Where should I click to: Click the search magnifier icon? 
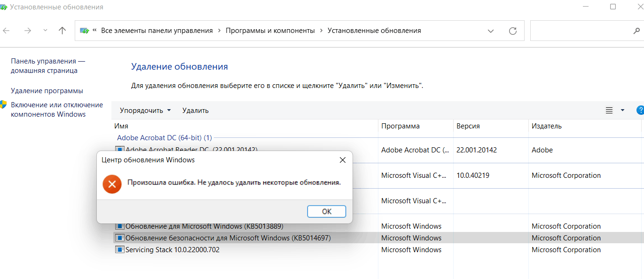636,31
